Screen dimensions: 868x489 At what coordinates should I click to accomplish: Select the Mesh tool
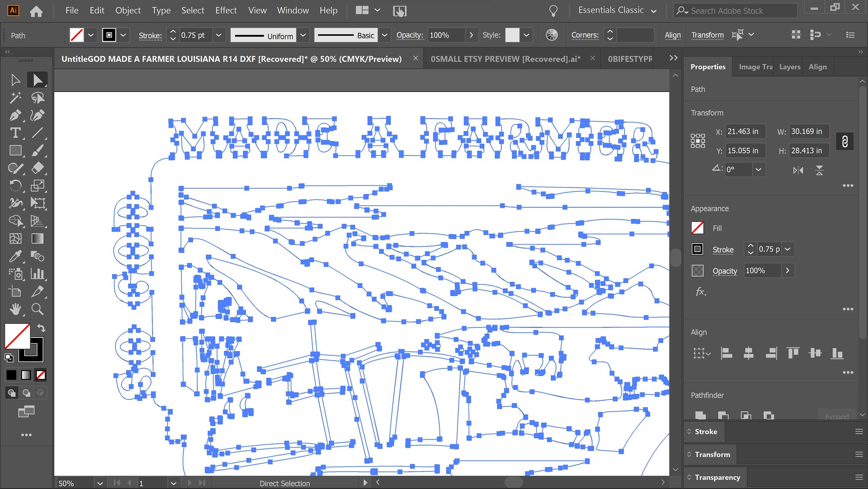[15, 239]
